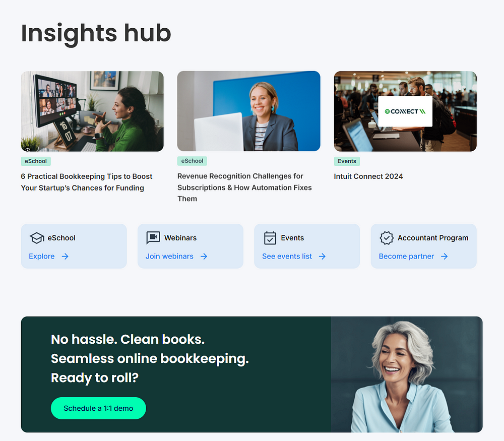Click the arrow next to Become partner
The image size is (504, 441).
[444, 256]
